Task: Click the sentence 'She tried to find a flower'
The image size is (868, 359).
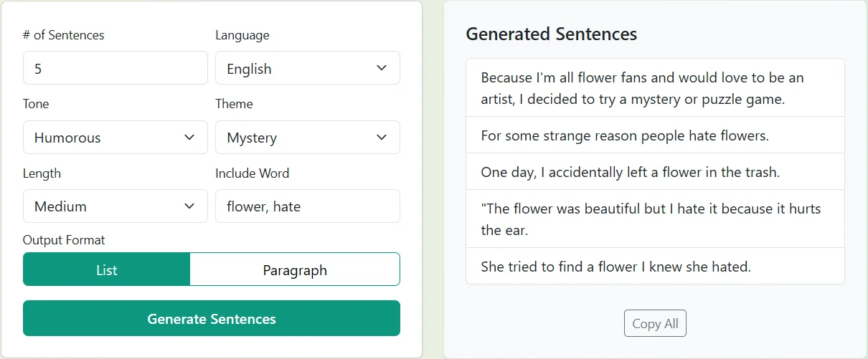Action: click(615, 267)
